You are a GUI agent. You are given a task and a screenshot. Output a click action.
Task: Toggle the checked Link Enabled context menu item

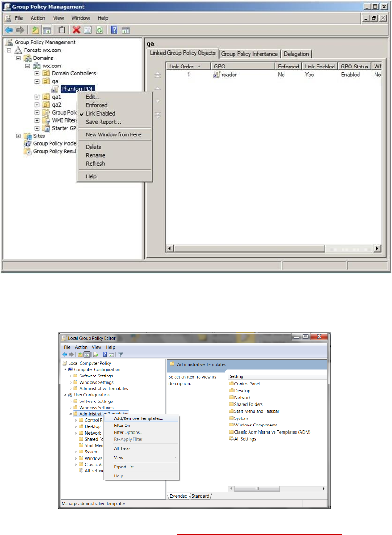click(115, 113)
